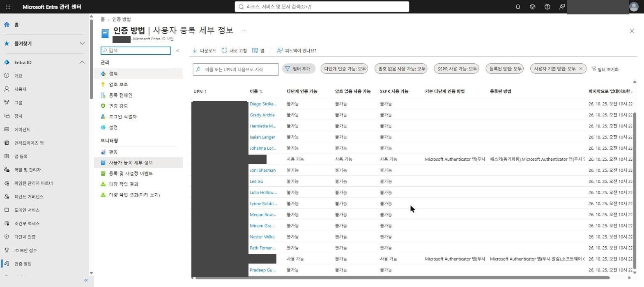Open user Diego Sicilia... link
This screenshot has width=644, height=287.
pyautogui.click(x=263, y=104)
